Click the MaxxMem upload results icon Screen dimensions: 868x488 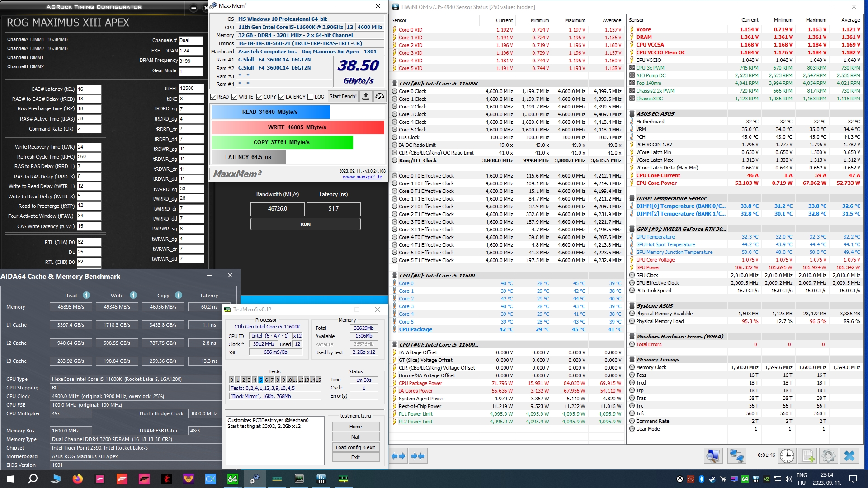366,96
